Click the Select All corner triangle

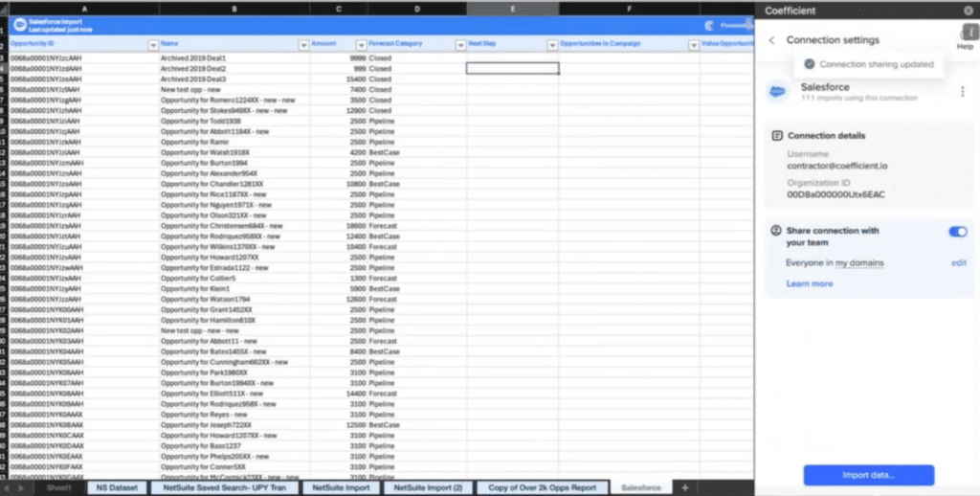[x=4, y=9]
